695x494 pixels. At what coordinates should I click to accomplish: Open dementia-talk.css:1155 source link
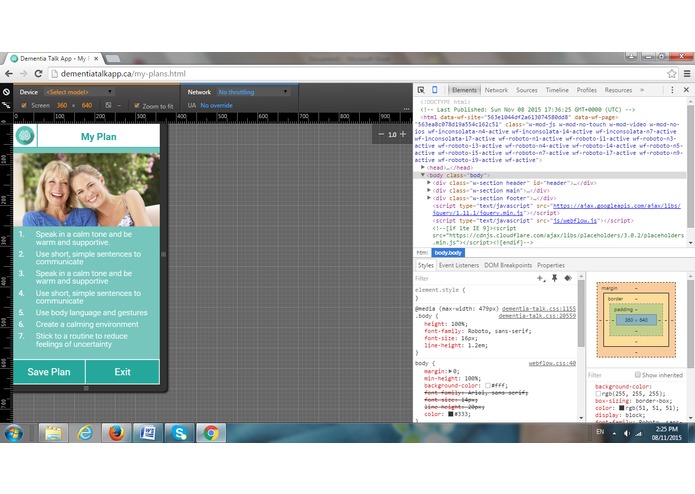point(539,308)
